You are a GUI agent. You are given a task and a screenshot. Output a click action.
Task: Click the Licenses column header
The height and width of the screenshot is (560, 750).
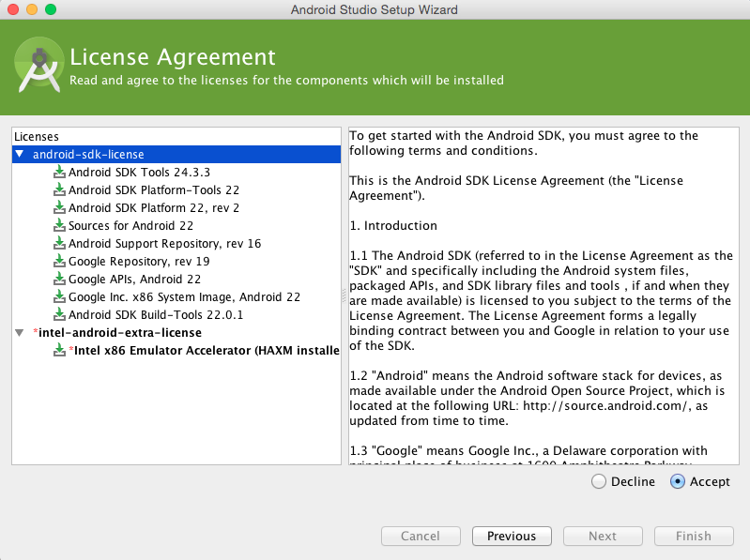(x=176, y=137)
